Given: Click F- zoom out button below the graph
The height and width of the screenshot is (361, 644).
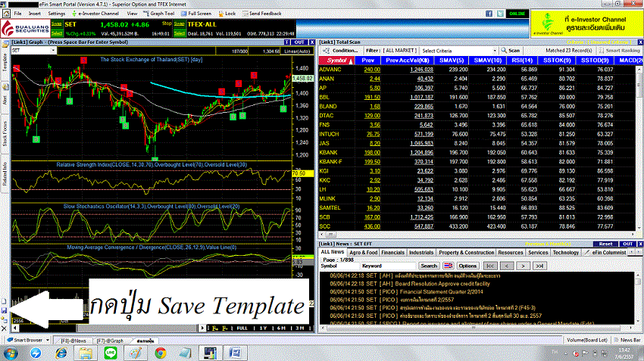Looking at the screenshot, I should (x=225, y=328).
